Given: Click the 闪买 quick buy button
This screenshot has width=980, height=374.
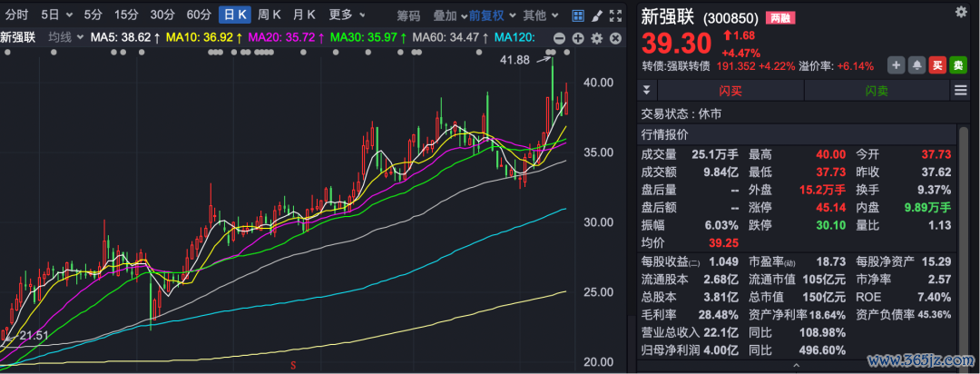Looking at the screenshot, I should [x=730, y=91].
